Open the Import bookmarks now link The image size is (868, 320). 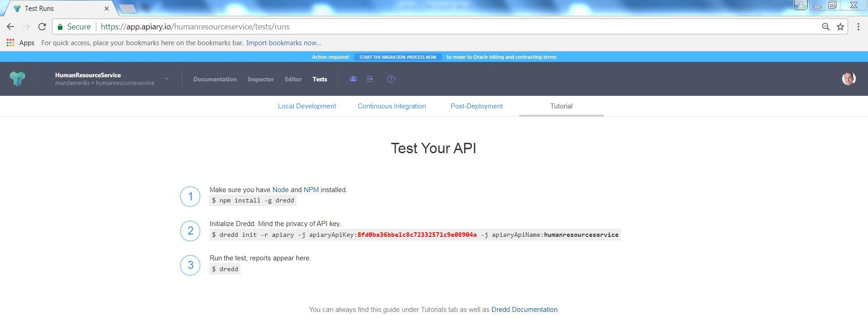pos(284,43)
